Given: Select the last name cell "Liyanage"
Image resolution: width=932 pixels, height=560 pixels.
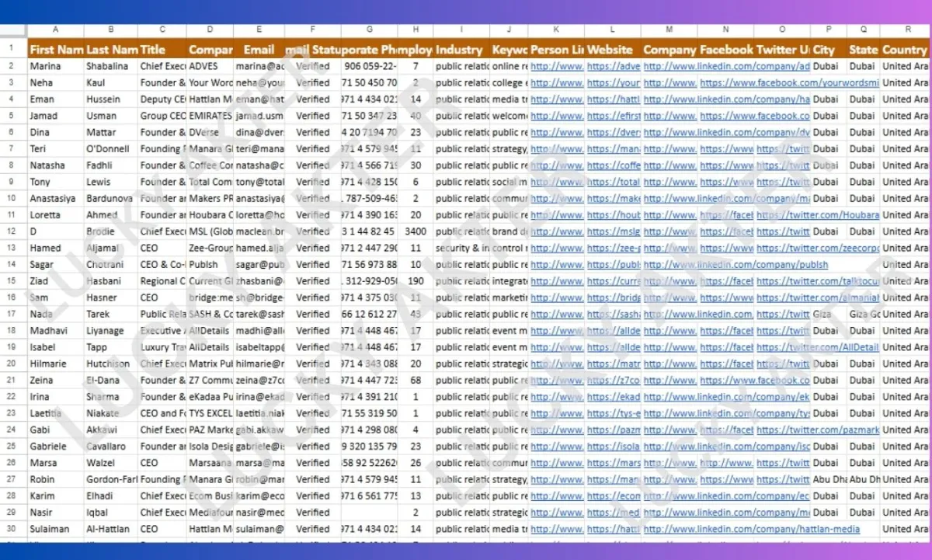Looking at the screenshot, I should pyautogui.click(x=111, y=331).
